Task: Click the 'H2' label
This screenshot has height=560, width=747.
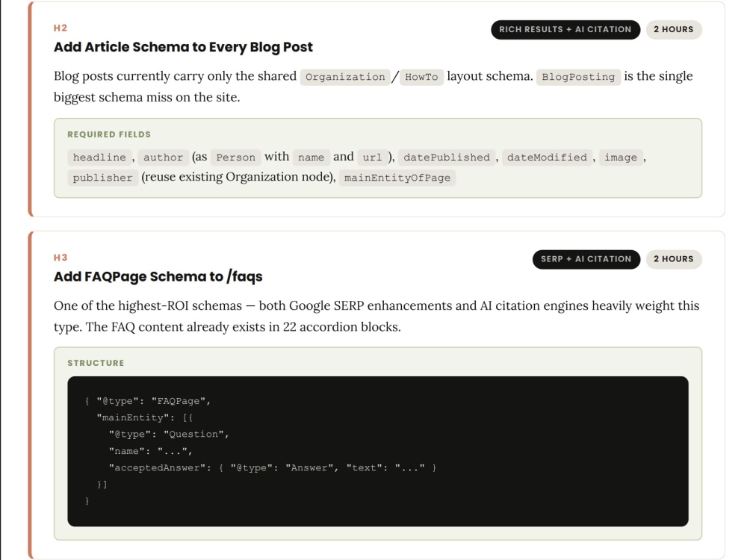Action: pos(61,28)
